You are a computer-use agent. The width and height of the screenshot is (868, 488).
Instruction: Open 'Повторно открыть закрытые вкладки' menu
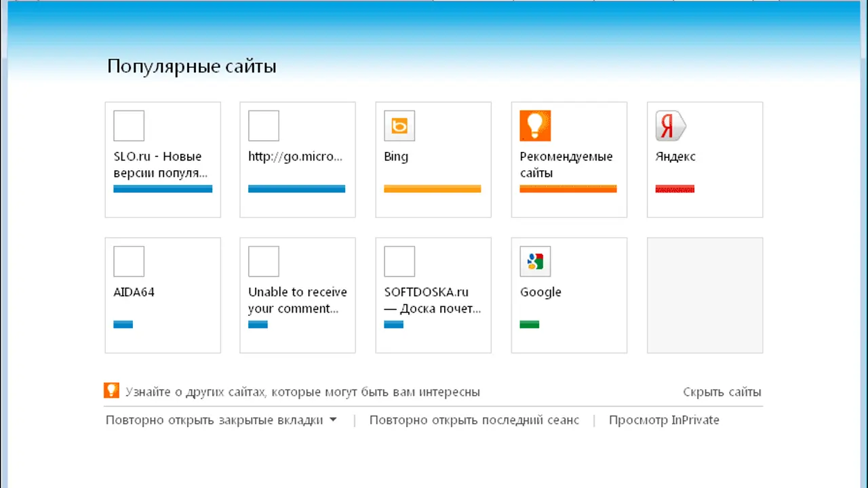coord(214,420)
